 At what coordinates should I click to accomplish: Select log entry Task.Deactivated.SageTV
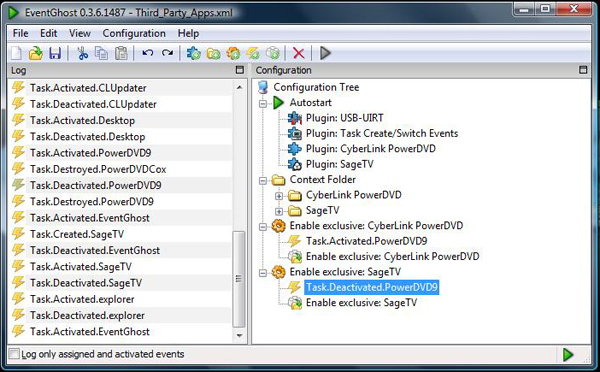click(x=86, y=283)
